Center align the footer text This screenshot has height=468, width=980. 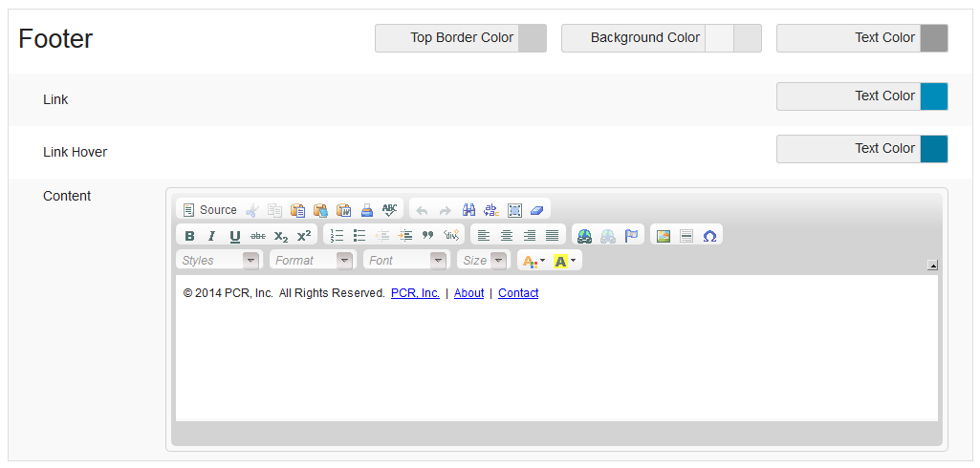click(x=507, y=236)
